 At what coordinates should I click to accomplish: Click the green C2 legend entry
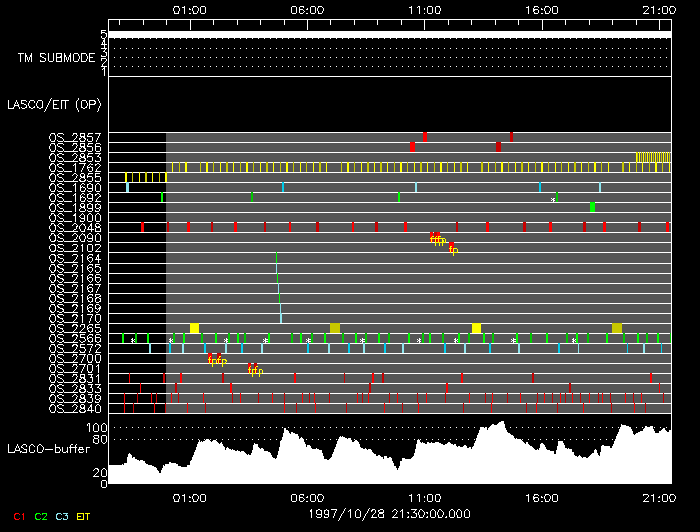41,515
